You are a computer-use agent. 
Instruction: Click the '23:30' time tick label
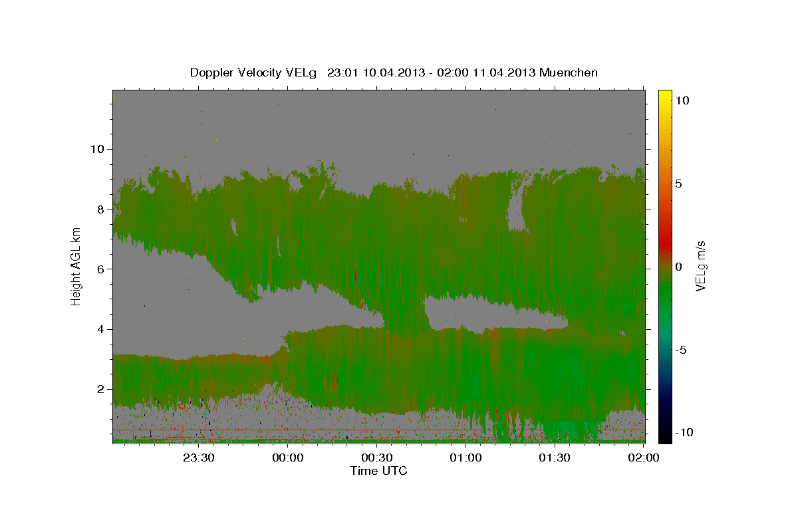pos(199,458)
